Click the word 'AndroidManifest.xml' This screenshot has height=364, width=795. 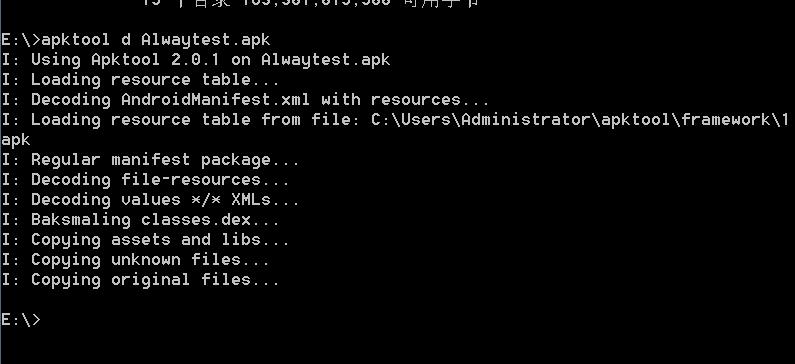click(215, 99)
